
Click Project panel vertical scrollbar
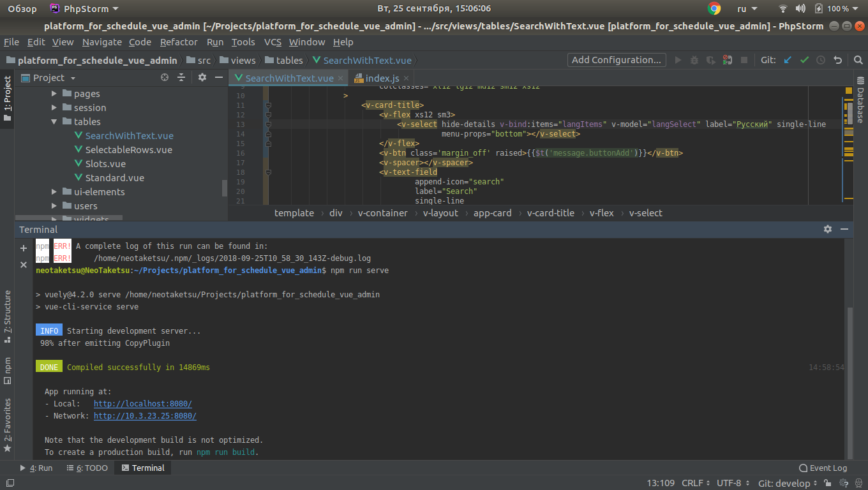point(224,188)
